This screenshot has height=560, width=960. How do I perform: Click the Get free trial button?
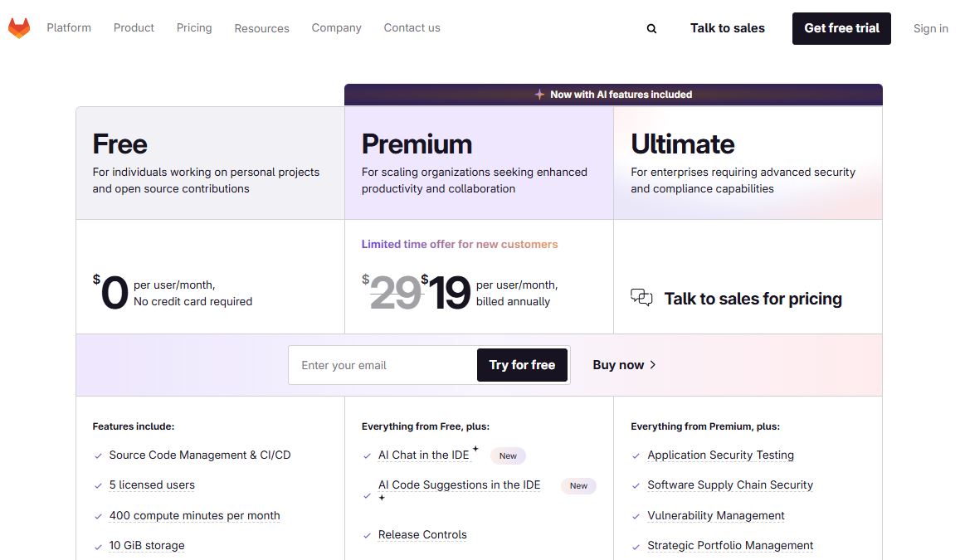[841, 28]
